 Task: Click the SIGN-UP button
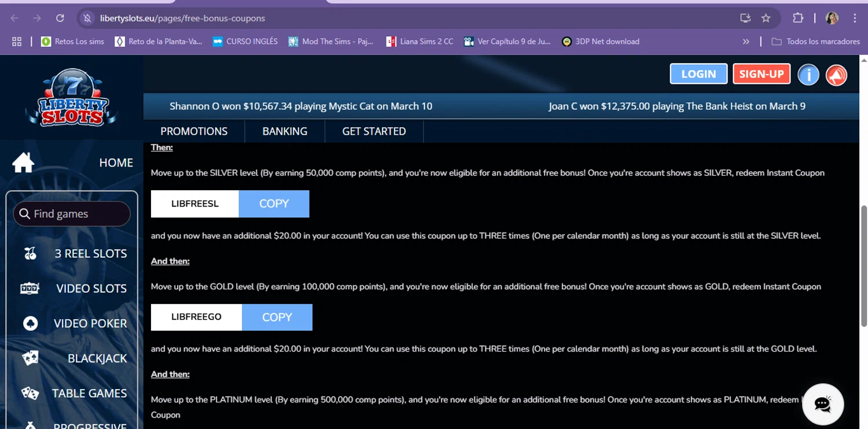[762, 74]
